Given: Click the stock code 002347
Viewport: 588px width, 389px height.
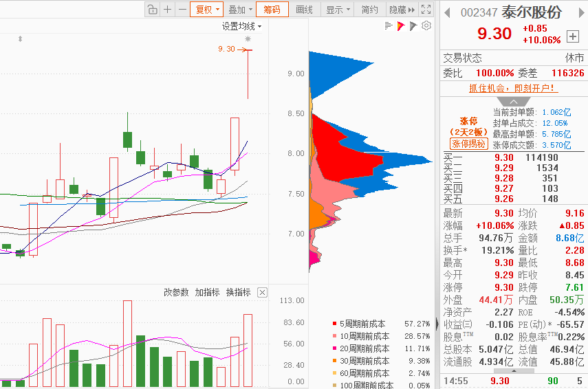Looking at the screenshot, I should [x=479, y=13].
